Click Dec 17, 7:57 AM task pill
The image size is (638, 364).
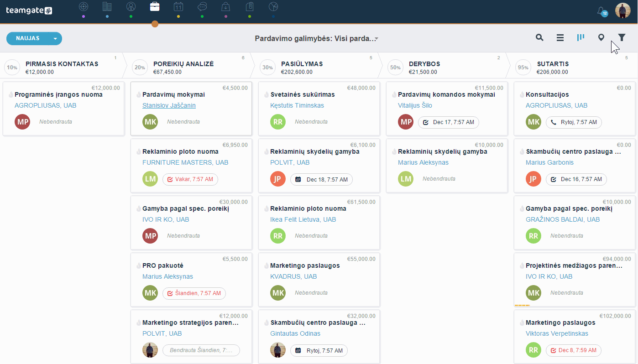click(449, 122)
